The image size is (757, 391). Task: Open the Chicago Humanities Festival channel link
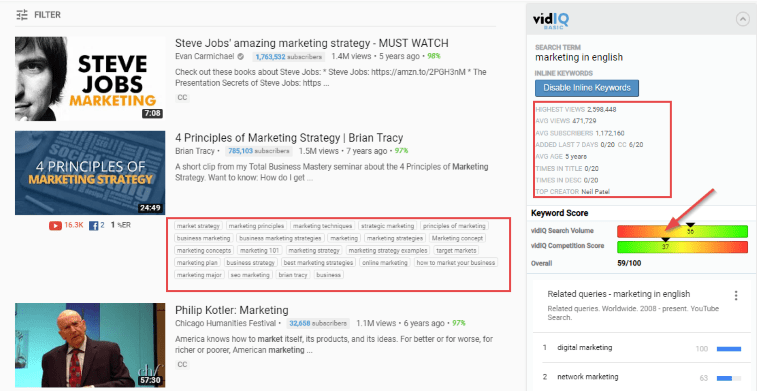(x=225, y=323)
